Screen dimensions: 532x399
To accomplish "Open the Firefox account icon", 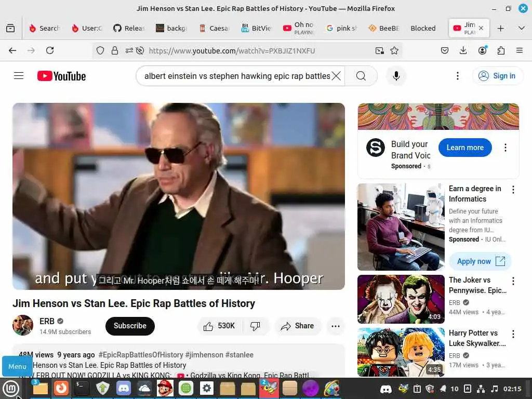I will click(482, 50).
